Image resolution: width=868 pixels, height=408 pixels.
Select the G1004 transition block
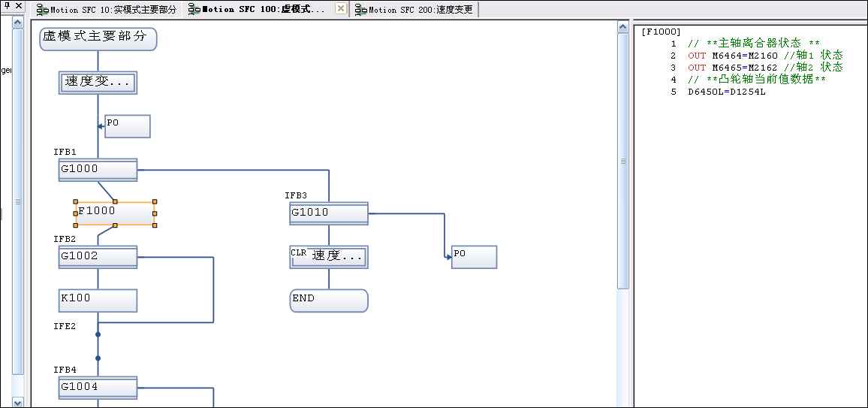(x=98, y=388)
